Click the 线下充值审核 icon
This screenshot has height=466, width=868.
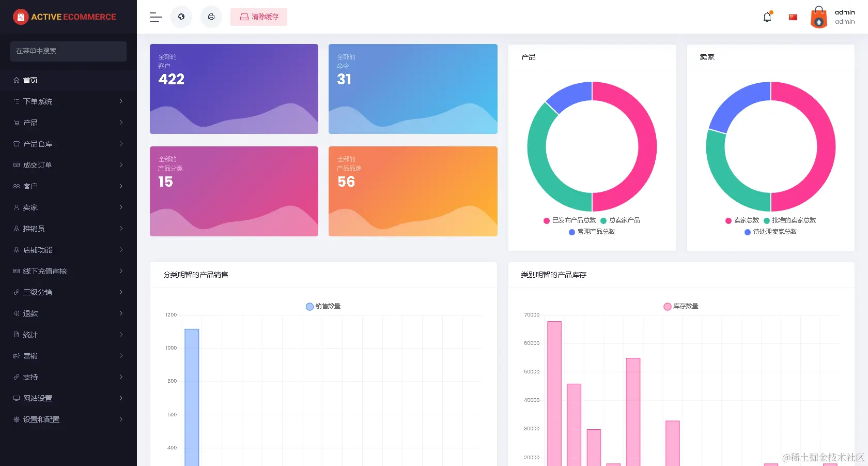pyautogui.click(x=17, y=271)
